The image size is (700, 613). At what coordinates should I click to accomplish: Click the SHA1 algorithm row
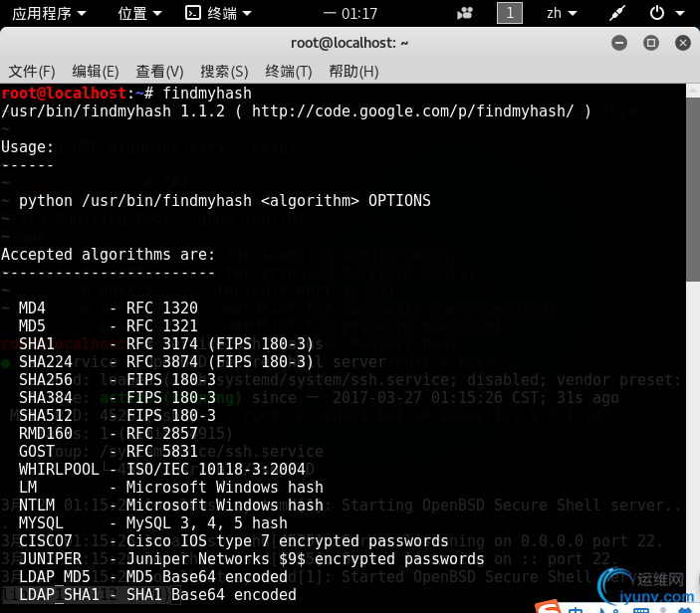tap(166, 343)
